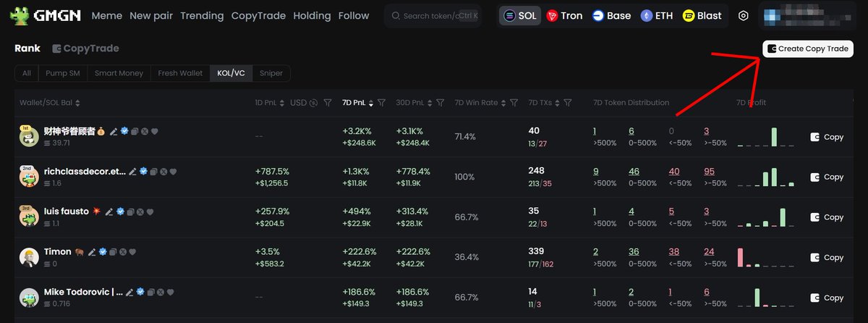Screen dimensions: 868x323
Task: Open richclassdecor.et... avatar picture
Action: [x=29, y=177]
